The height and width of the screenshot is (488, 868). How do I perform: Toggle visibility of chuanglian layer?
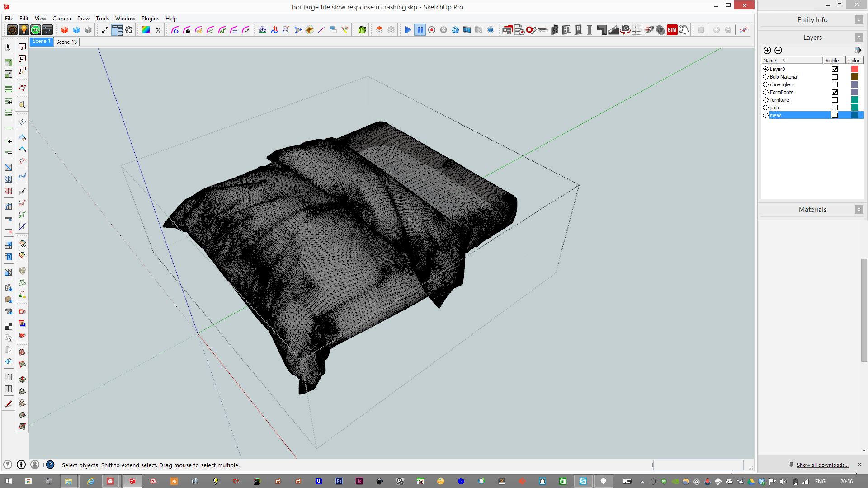pyautogui.click(x=835, y=84)
